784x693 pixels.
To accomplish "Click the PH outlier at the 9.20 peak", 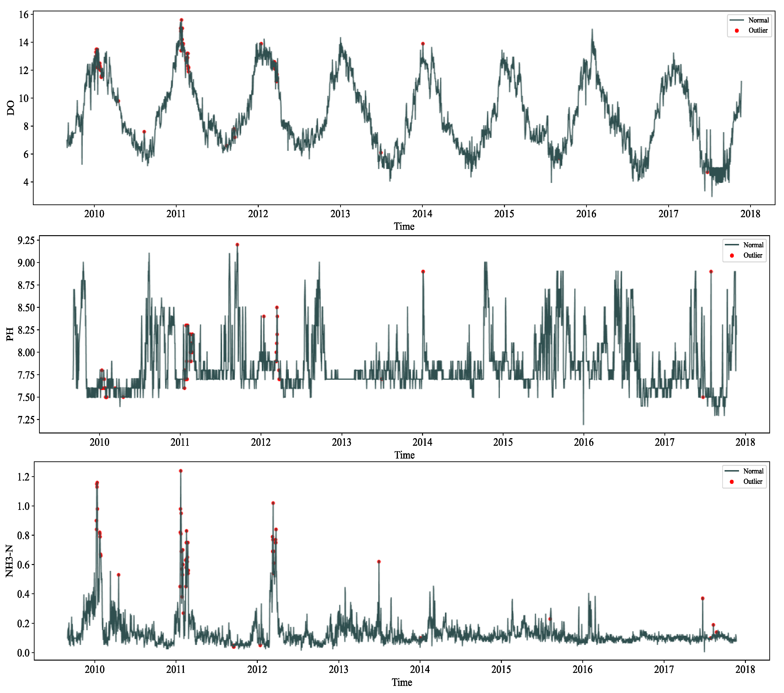I will 237,245.
